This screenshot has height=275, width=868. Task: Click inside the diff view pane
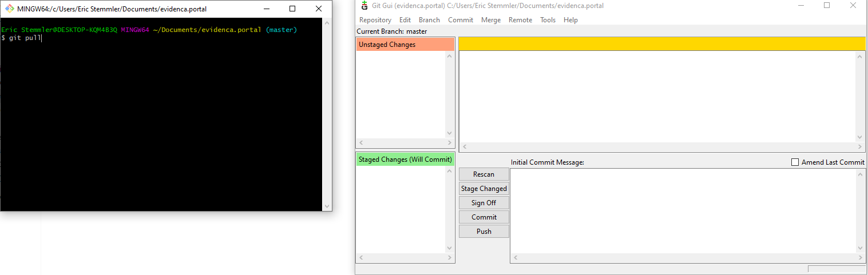pyautogui.click(x=657, y=96)
